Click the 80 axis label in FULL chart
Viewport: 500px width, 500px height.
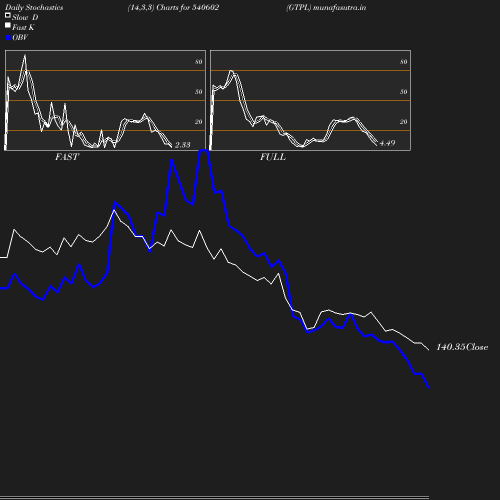404,62
